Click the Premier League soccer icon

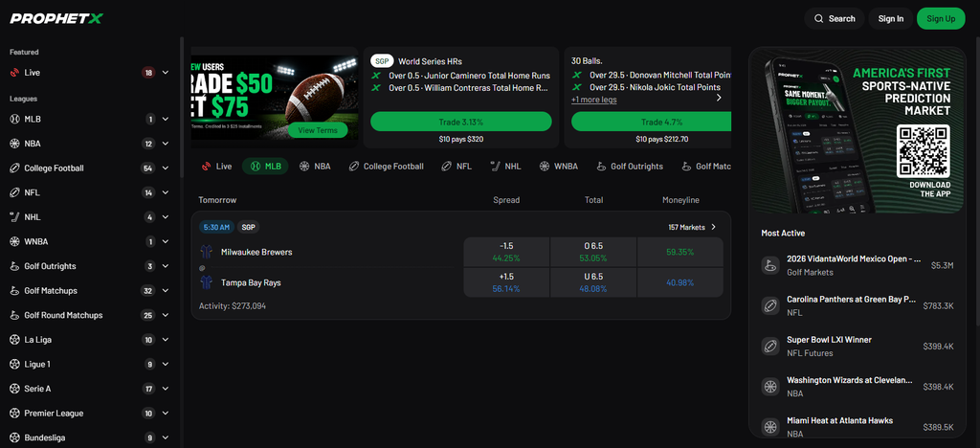(x=15, y=414)
